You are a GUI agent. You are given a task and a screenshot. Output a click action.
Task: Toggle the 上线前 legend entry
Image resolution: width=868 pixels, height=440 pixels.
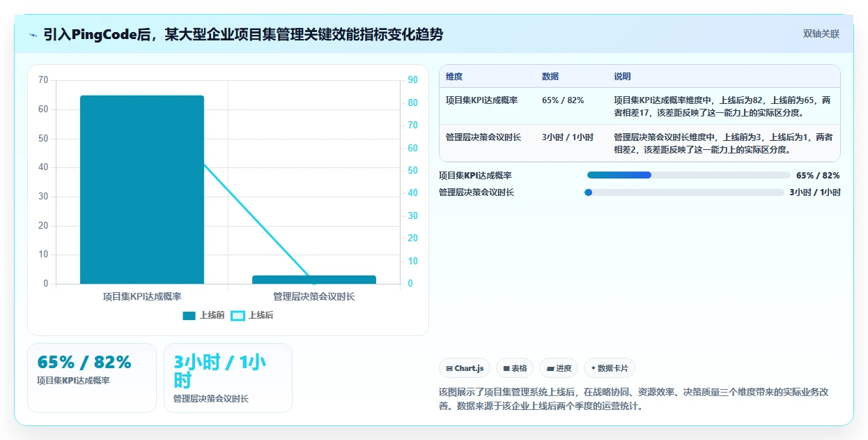coord(203,315)
